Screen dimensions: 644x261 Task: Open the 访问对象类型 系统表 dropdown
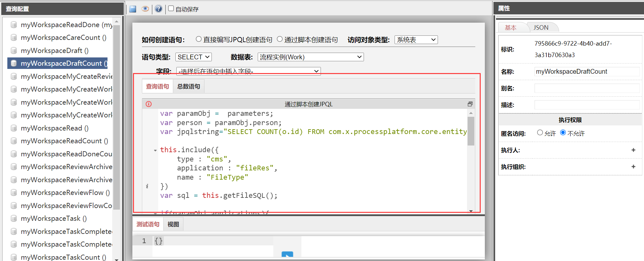416,40
